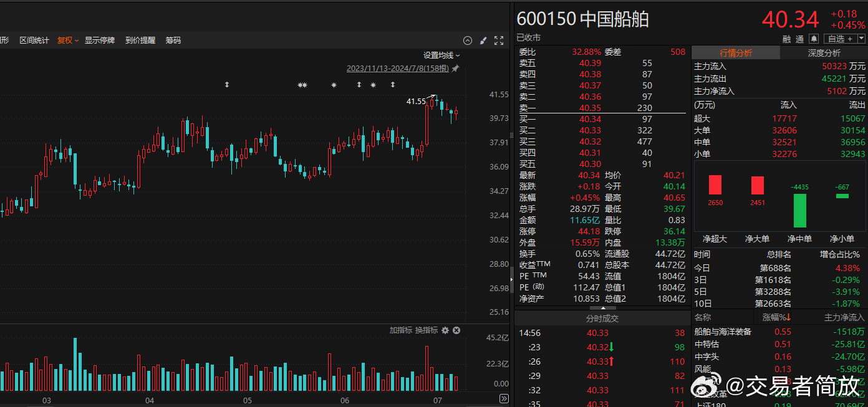
Task: Click the 2023/11/13-2024/7/8 date range link
Action: tap(397, 69)
